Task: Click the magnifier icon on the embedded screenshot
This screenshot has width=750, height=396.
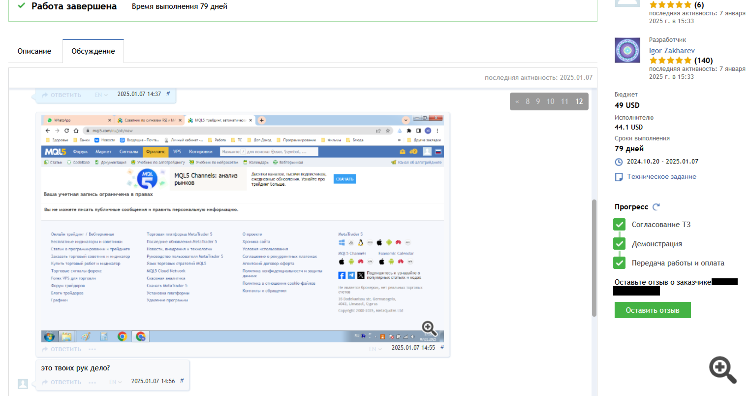Action: pos(429,328)
